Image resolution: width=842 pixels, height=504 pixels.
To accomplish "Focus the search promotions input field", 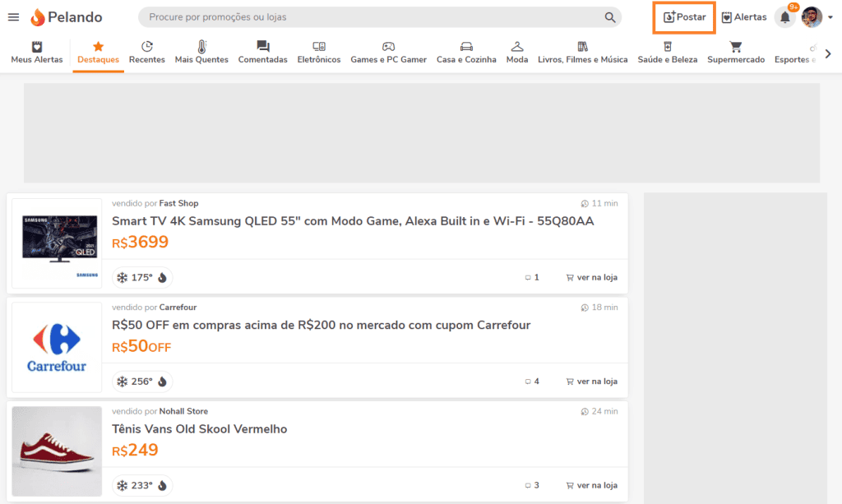I will 370,17.
